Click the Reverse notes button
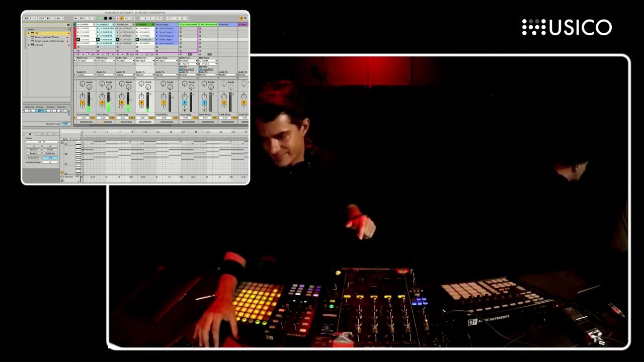The image size is (644, 362). coord(34,150)
